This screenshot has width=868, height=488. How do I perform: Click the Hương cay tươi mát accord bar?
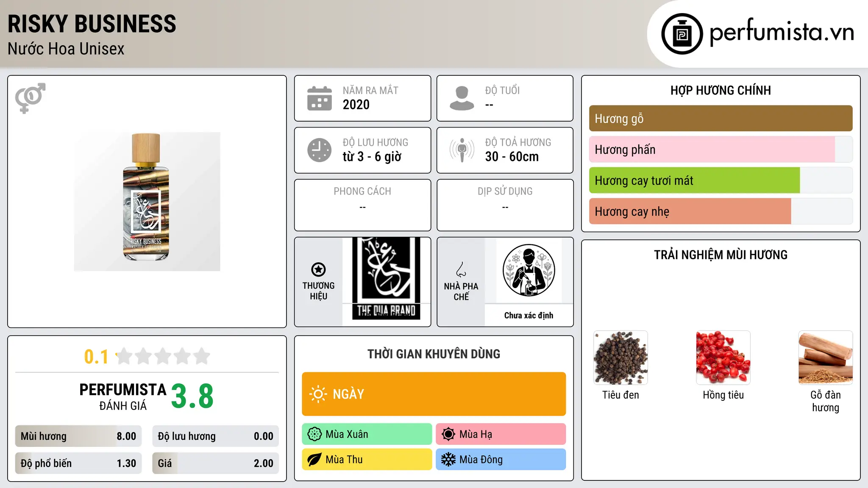coord(721,180)
